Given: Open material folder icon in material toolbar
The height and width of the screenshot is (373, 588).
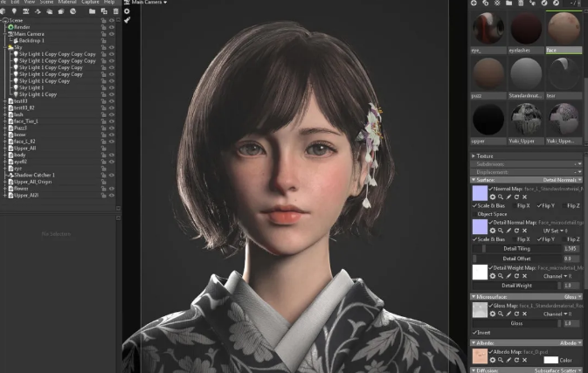Looking at the screenshot, I should tap(508, 3).
